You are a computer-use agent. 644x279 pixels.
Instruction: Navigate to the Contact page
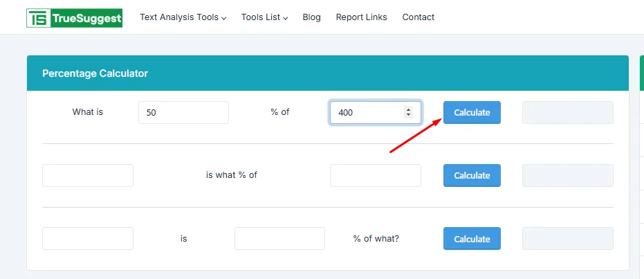418,17
